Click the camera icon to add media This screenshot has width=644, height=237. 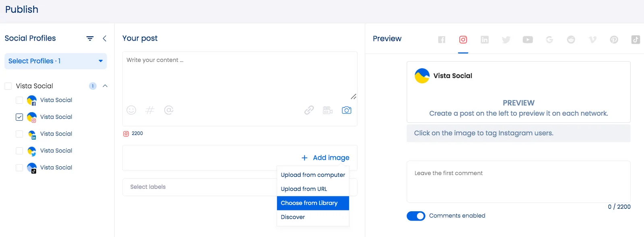(x=346, y=110)
